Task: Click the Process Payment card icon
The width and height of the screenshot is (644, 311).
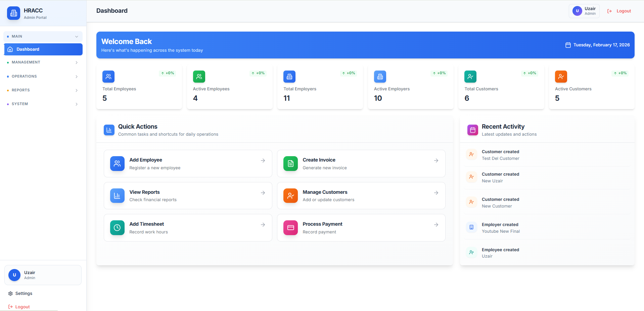Action: pyautogui.click(x=290, y=228)
